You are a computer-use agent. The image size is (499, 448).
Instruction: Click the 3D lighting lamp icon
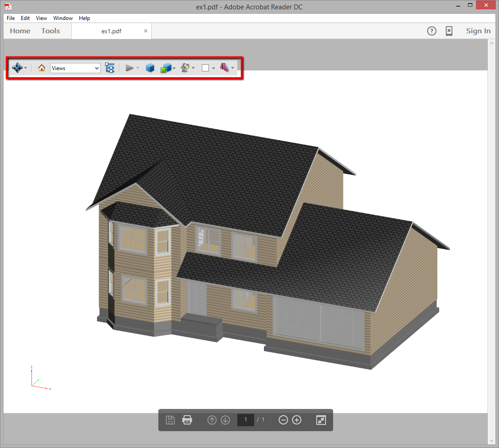(185, 67)
